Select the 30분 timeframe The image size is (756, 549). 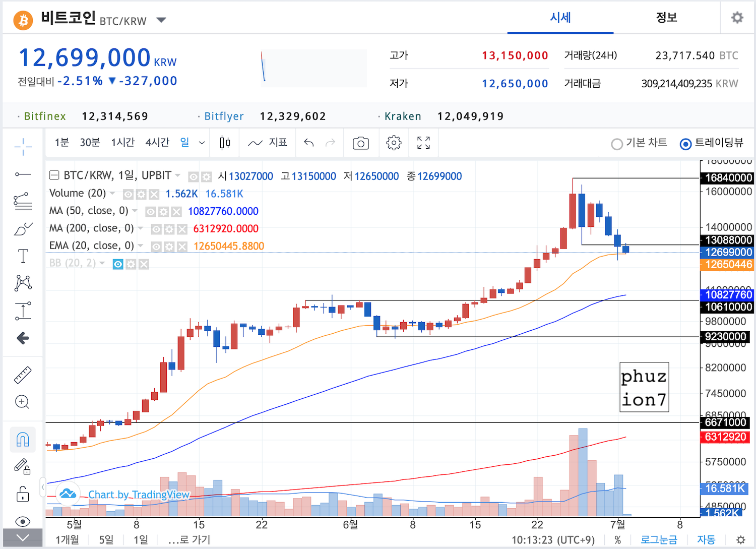tap(90, 143)
